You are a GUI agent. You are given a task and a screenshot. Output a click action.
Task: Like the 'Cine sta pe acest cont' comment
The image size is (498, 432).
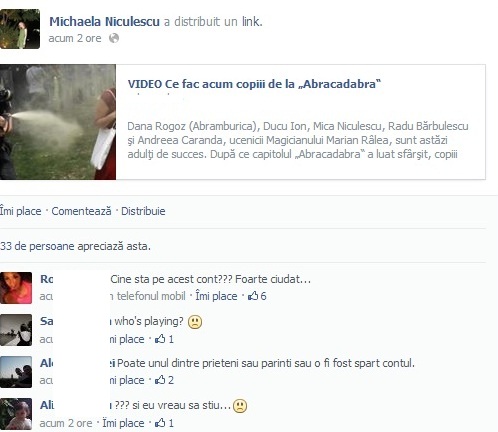tap(216, 296)
